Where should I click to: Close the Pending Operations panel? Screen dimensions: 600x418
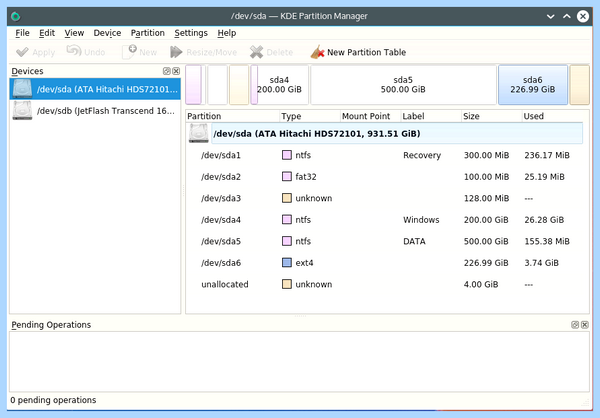coord(585,325)
